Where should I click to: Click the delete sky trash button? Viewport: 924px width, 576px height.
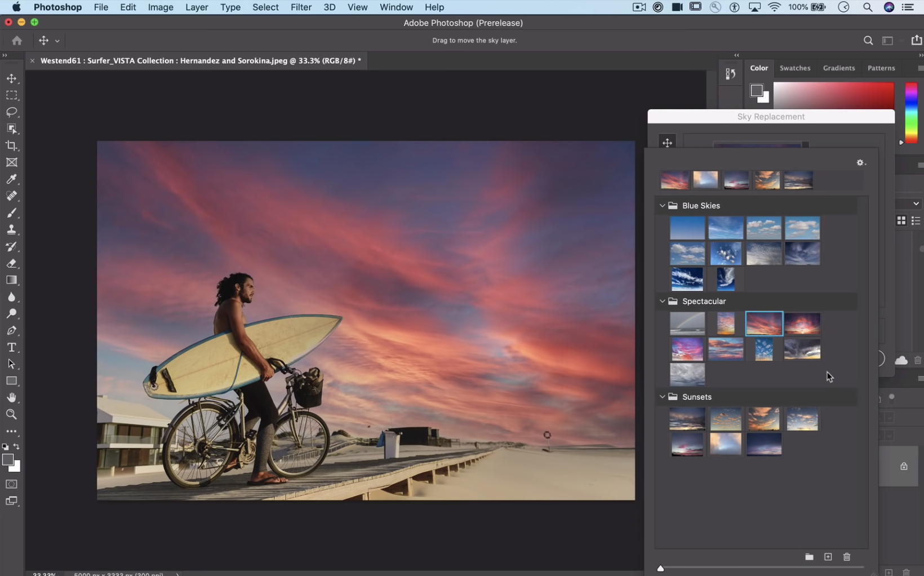(x=846, y=557)
